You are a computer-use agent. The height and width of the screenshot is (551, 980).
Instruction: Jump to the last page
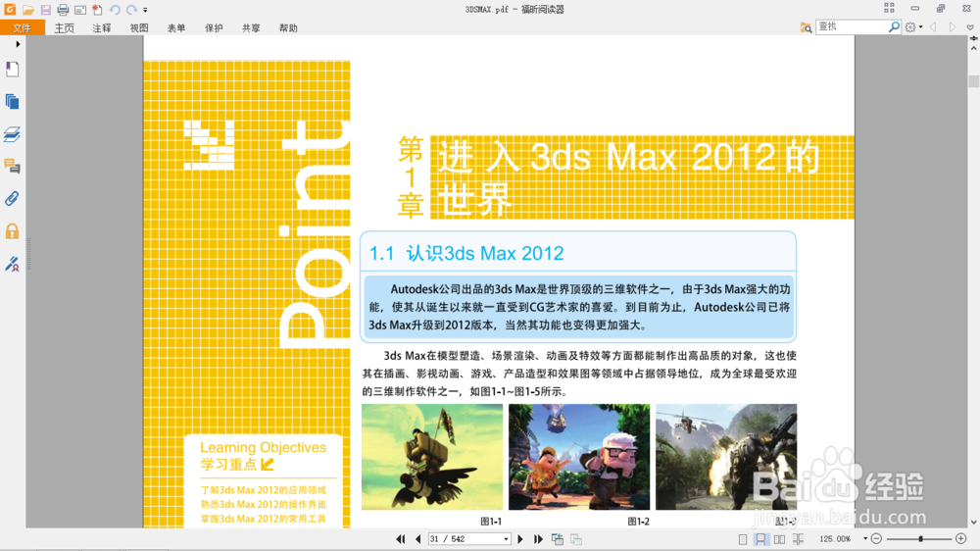[538, 539]
